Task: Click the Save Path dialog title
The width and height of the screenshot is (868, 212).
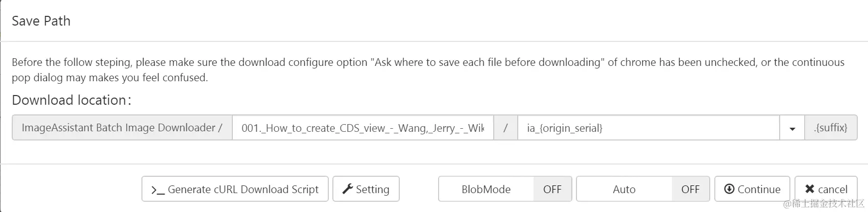Action: pos(41,21)
